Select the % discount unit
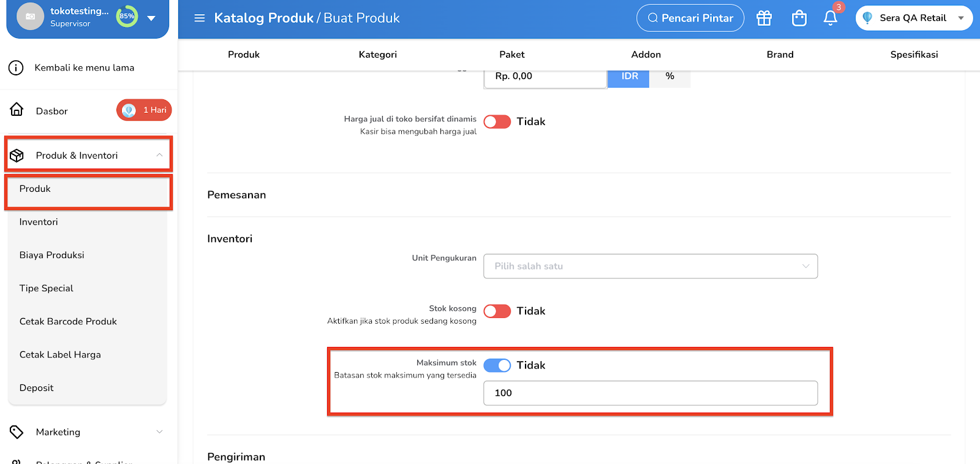Screen dimensions: 980x464 click(670, 77)
